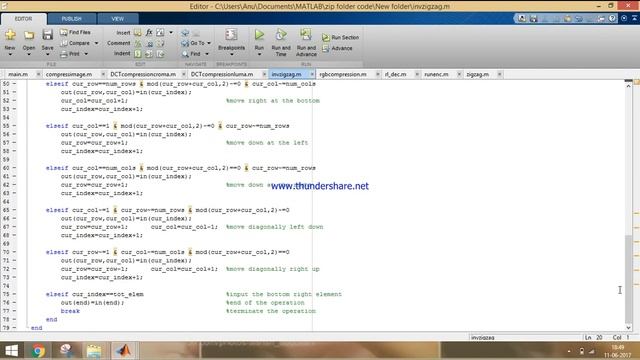The height and width of the screenshot is (360, 640).
Task: Open the runenc.m file tab
Action: (436, 74)
